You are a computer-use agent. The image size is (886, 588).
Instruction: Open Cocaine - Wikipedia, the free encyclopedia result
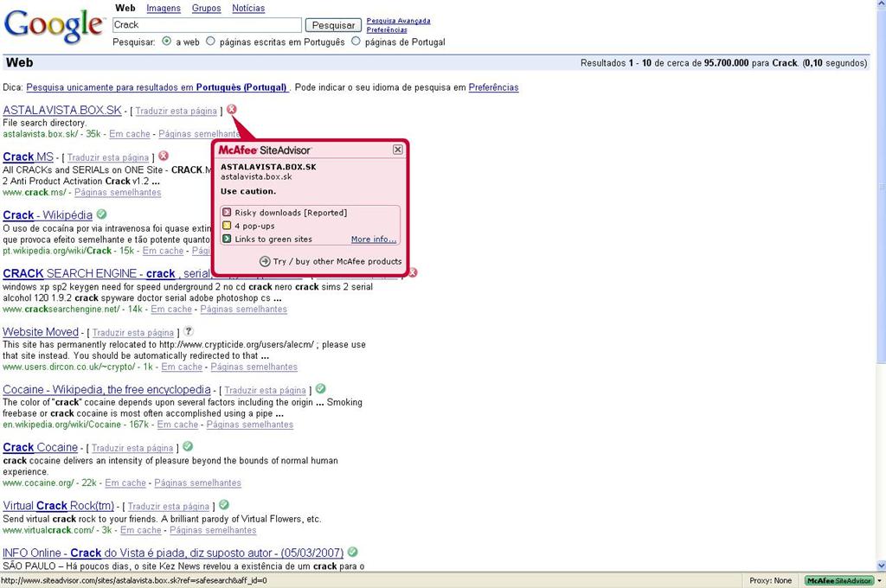(x=106, y=390)
